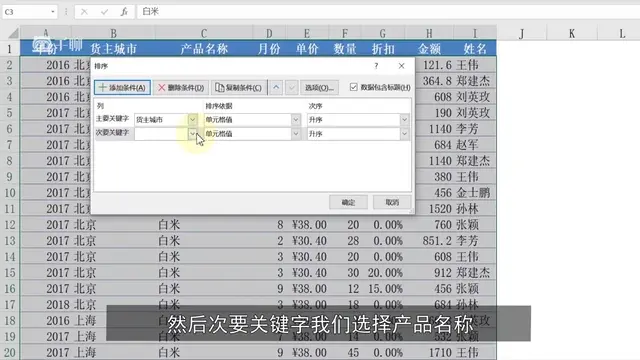Click 15.00% discount cell in row 16
The image size is (640, 360).
[x=382, y=289]
